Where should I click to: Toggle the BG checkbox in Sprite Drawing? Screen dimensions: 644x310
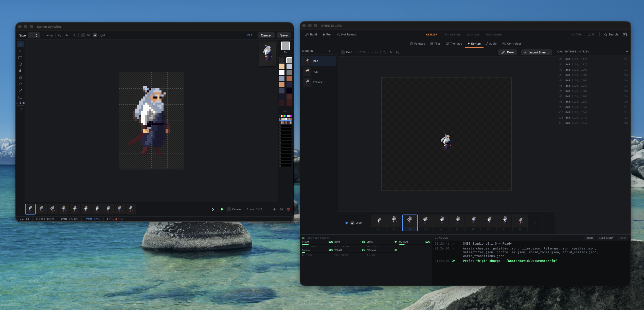coord(84,35)
